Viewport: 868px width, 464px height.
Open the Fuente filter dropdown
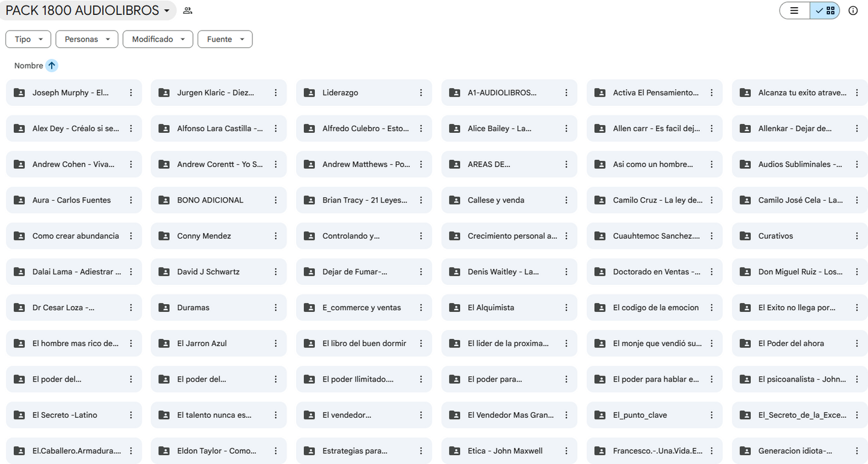[225, 39]
